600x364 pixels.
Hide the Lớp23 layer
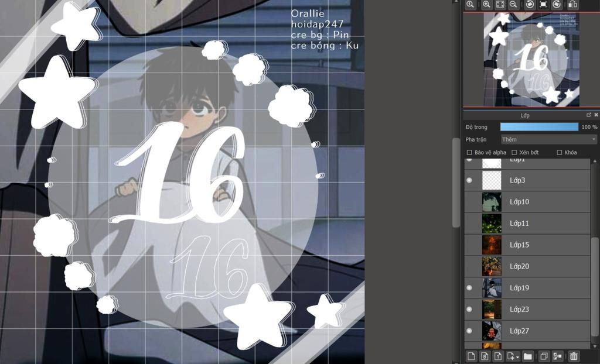(x=469, y=310)
